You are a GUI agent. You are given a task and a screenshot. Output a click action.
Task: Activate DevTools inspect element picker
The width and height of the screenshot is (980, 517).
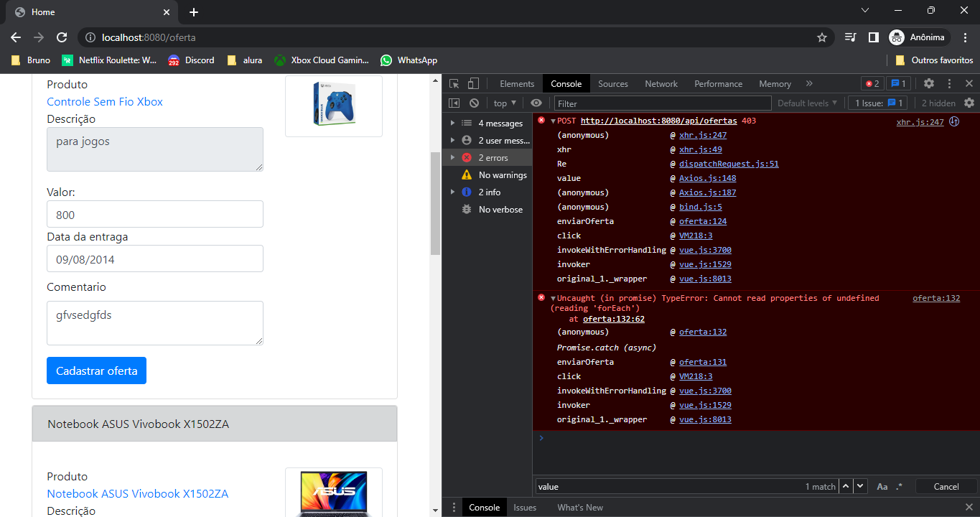(x=454, y=83)
